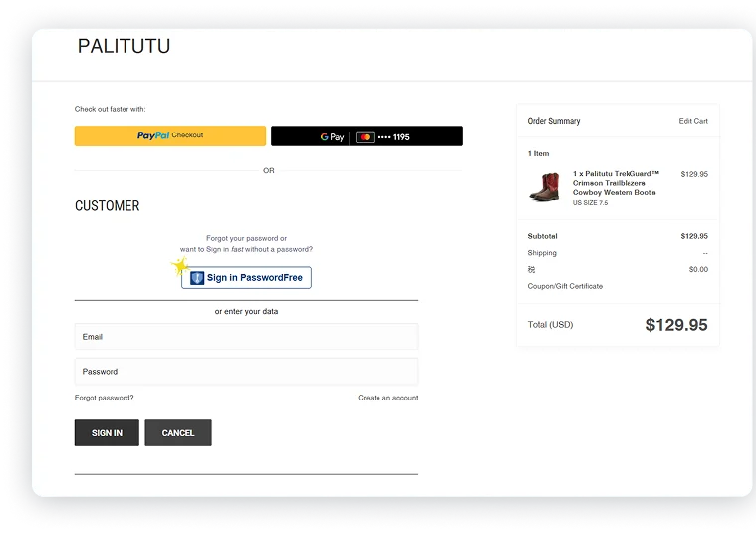Open the Edit Cart link
This screenshot has height=533, width=756.
pos(693,121)
